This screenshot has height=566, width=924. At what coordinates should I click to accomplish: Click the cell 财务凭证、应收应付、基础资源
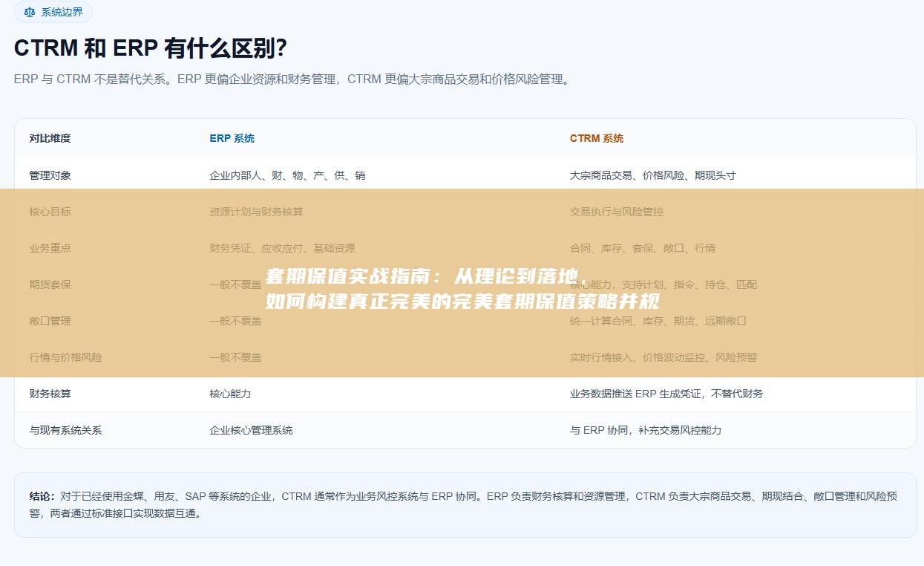tap(282, 248)
